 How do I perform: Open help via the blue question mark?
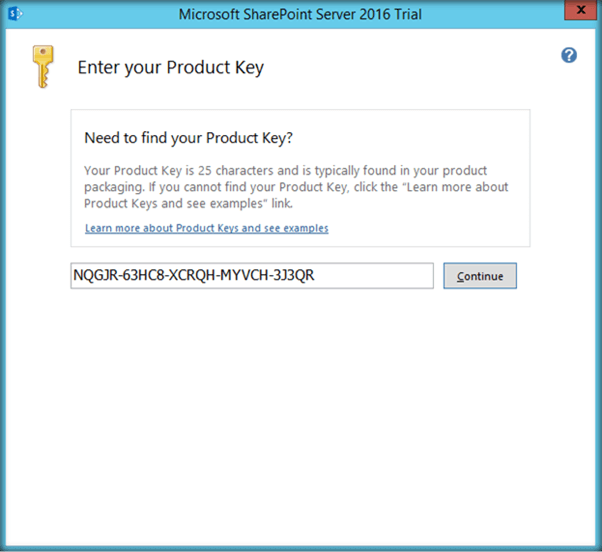pyautogui.click(x=569, y=56)
